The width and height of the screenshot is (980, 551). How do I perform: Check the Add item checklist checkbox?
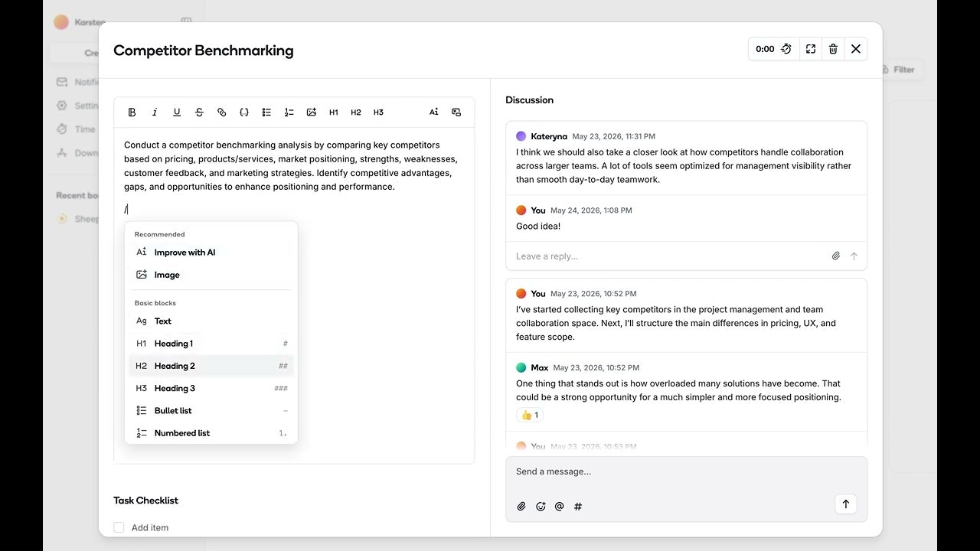pos(119,527)
